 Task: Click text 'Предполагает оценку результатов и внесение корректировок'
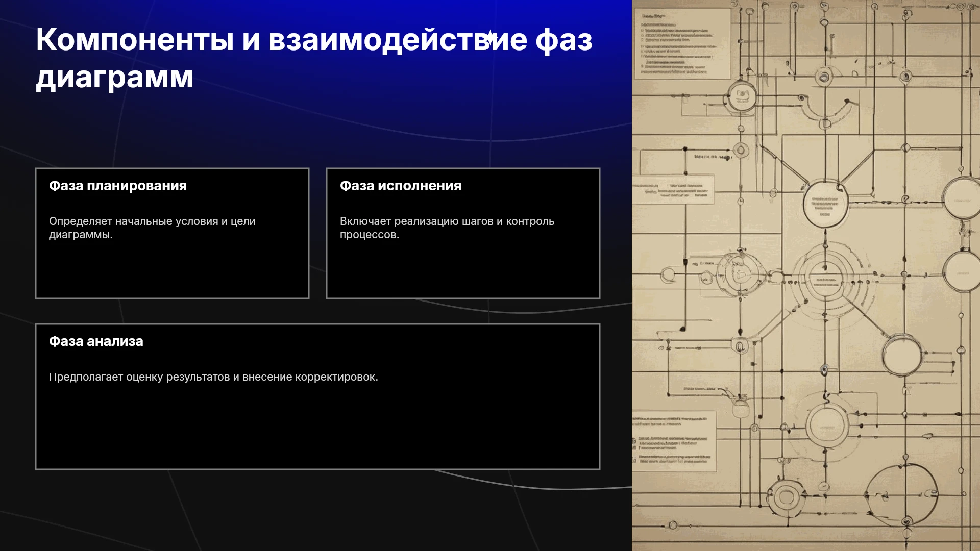(213, 377)
